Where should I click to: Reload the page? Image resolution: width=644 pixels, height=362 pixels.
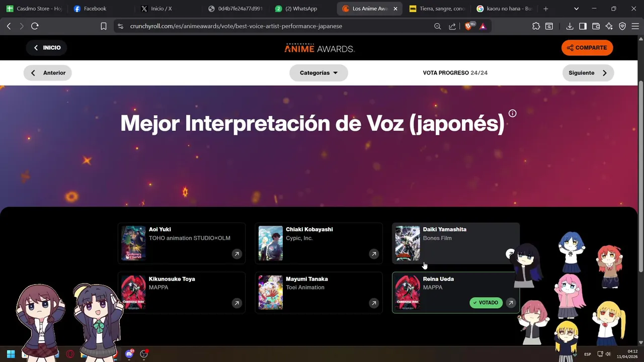click(x=35, y=26)
